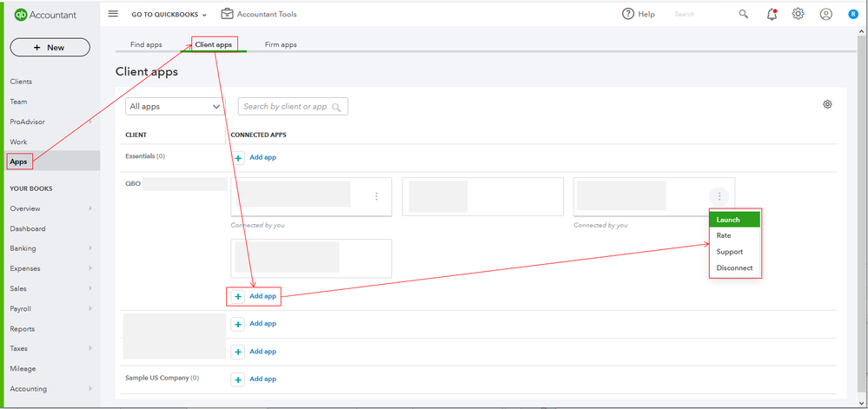The image size is (868, 409).
Task: Open ProAdvisor in the sidebar
Action: pyautogui.click(x=28, y=122)
